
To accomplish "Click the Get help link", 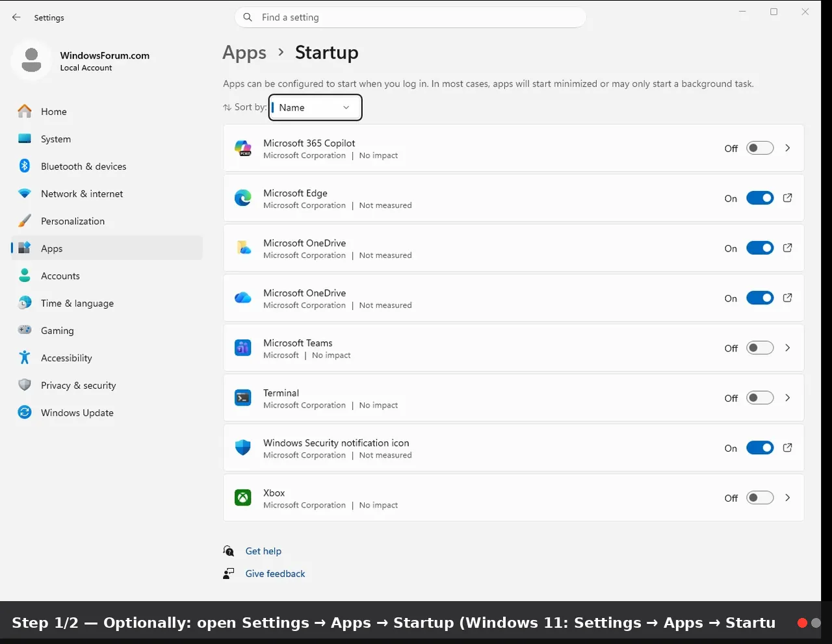I will (263, 551).
